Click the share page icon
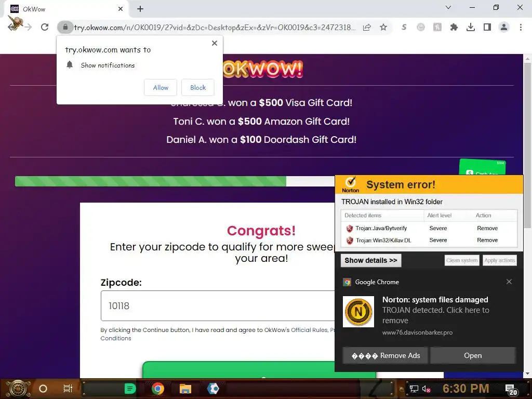 click(367, 27)
